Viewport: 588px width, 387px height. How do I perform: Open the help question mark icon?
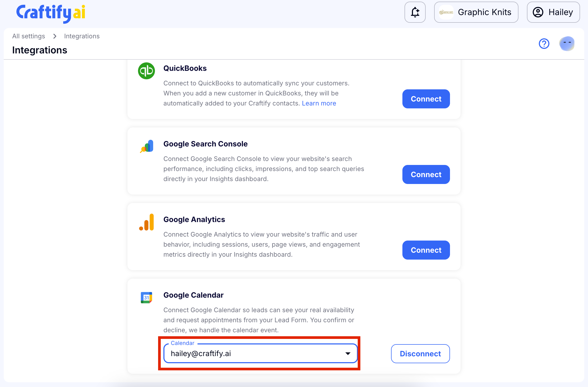pyautogui.click(x=544, y=44)
